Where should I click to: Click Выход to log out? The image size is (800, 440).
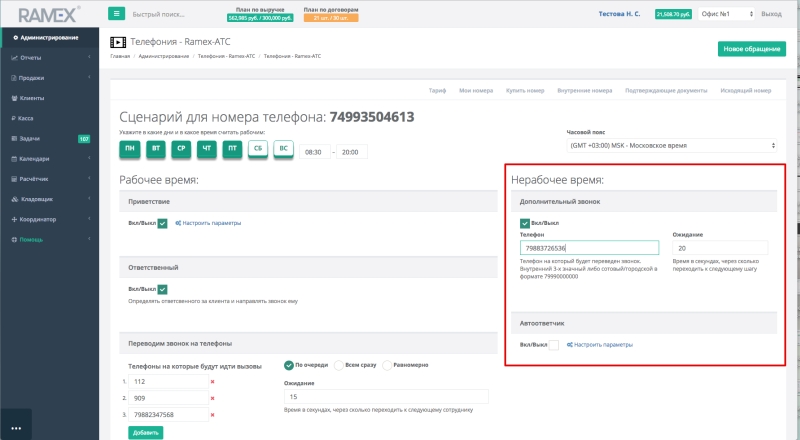coord(771,14)
